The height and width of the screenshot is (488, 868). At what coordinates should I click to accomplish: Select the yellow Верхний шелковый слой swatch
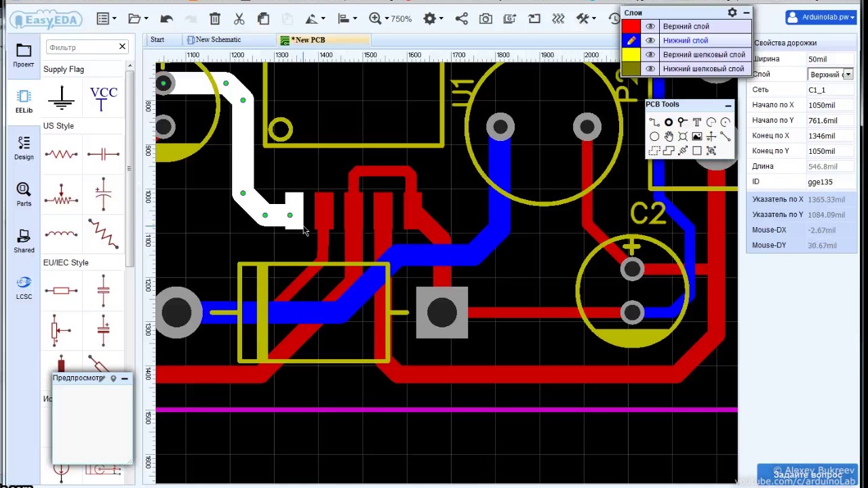point(631,55)
